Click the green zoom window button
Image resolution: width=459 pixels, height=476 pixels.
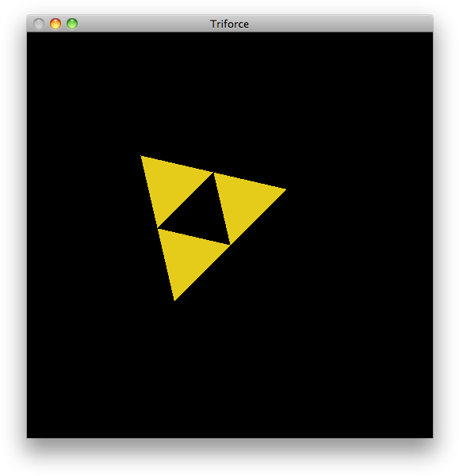pos(72,24)
